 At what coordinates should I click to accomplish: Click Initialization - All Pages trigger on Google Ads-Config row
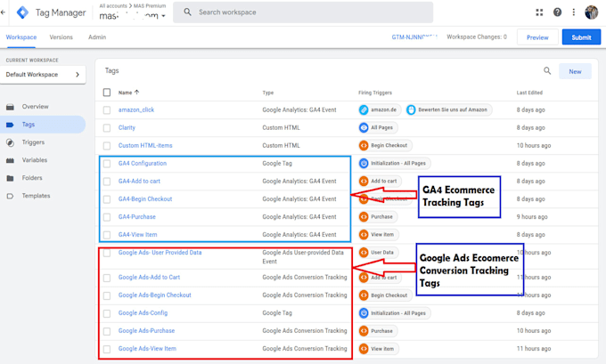click(x=393, y=313)
